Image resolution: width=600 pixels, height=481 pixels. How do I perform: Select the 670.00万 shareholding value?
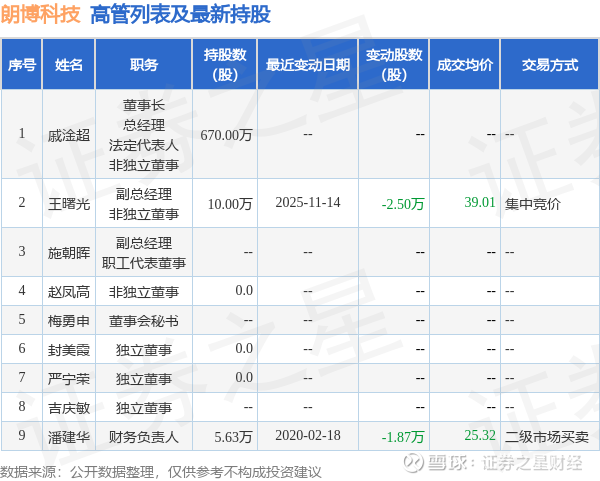pos(227,135)
